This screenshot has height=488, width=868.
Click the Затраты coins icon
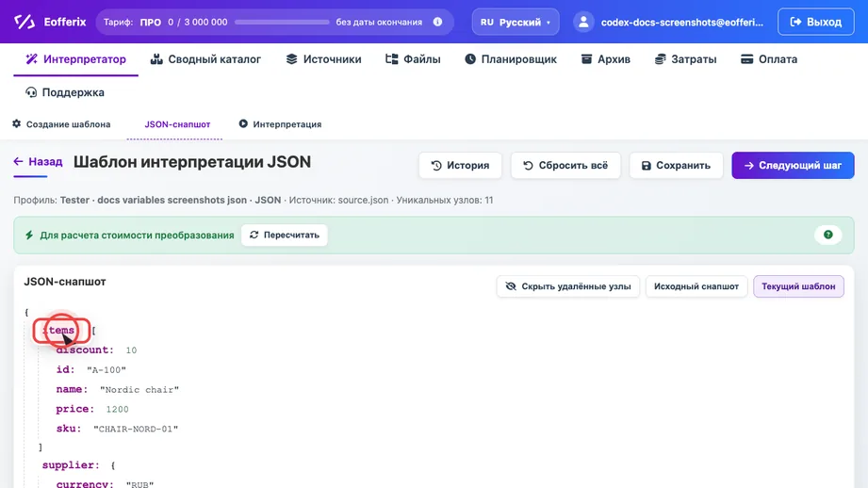[x=660, y=59]
